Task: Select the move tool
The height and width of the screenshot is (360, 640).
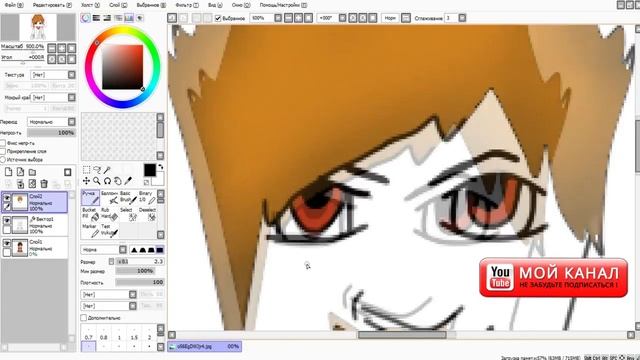Action: pos(87,181)
